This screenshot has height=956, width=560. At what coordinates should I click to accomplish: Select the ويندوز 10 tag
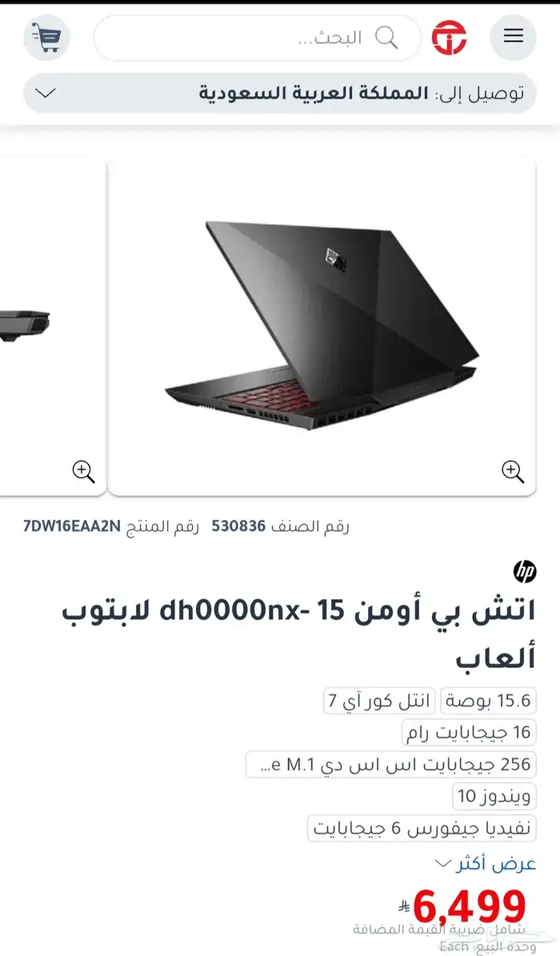point(494,796)
